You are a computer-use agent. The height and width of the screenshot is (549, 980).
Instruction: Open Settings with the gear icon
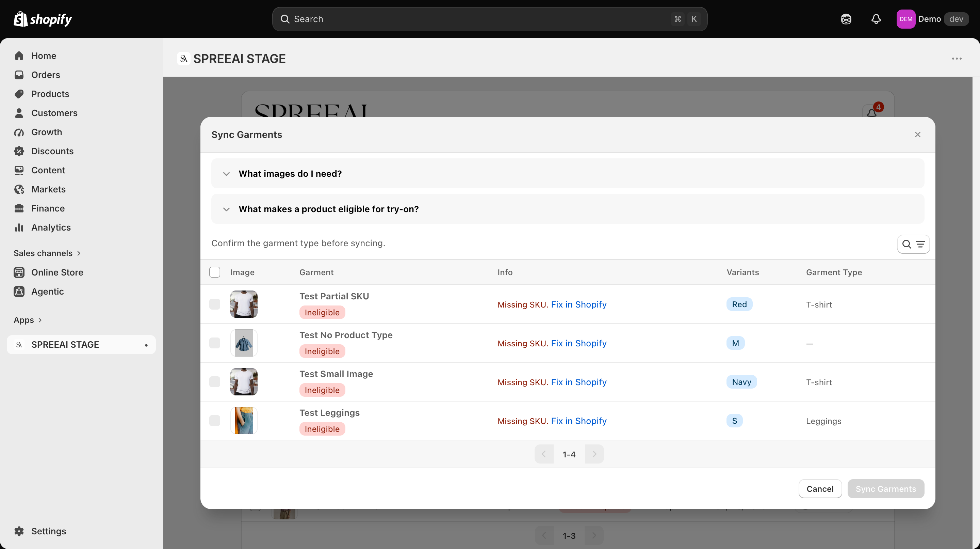click(19, 531)
